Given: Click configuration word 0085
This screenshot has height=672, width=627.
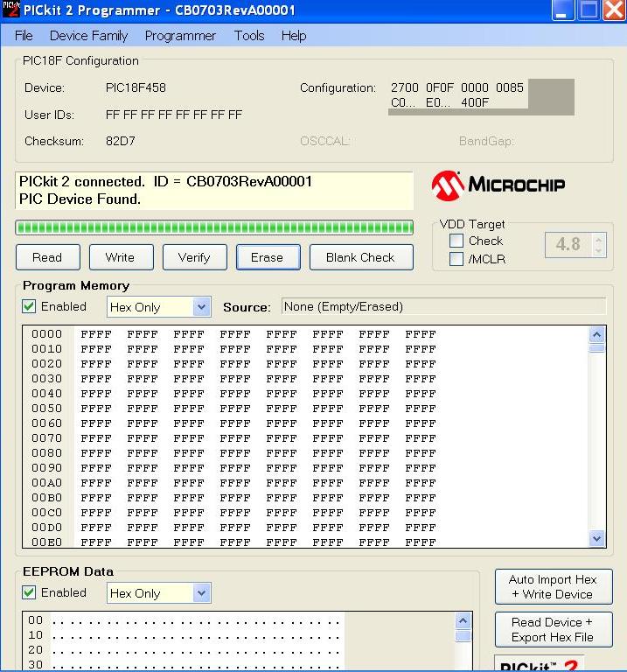Looking at the screenshot, I should click(x=510, y=87).
